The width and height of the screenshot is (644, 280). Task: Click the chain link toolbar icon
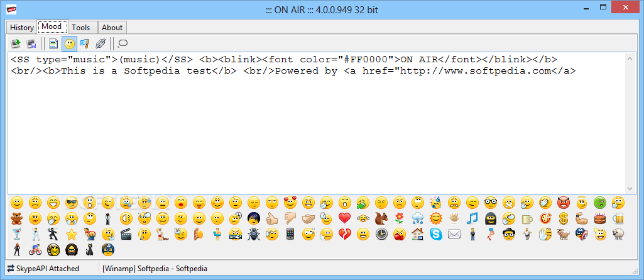coord(101,43)
